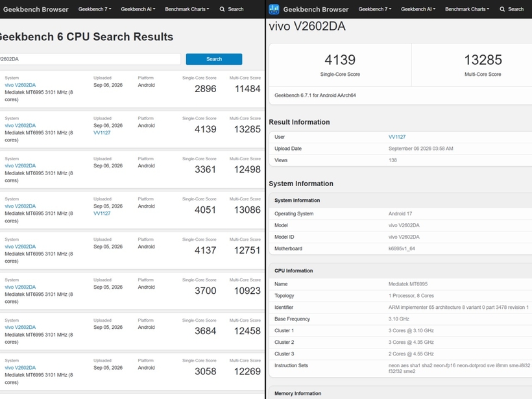Click the 'vivo V2602DA' page title
The width and height of the screenshot is (532, 399).
pos(307,27)
